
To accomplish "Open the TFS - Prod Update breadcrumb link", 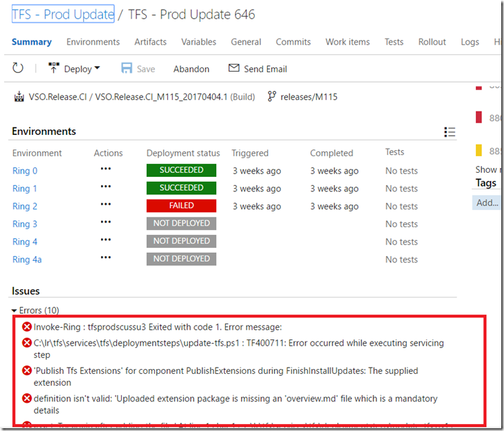I will click(63, 14).
